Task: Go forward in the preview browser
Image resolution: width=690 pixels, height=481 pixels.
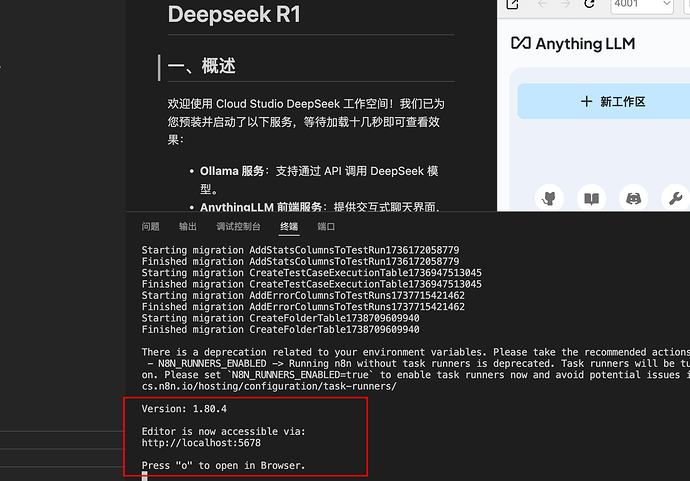Action: (x=565, y=4)
